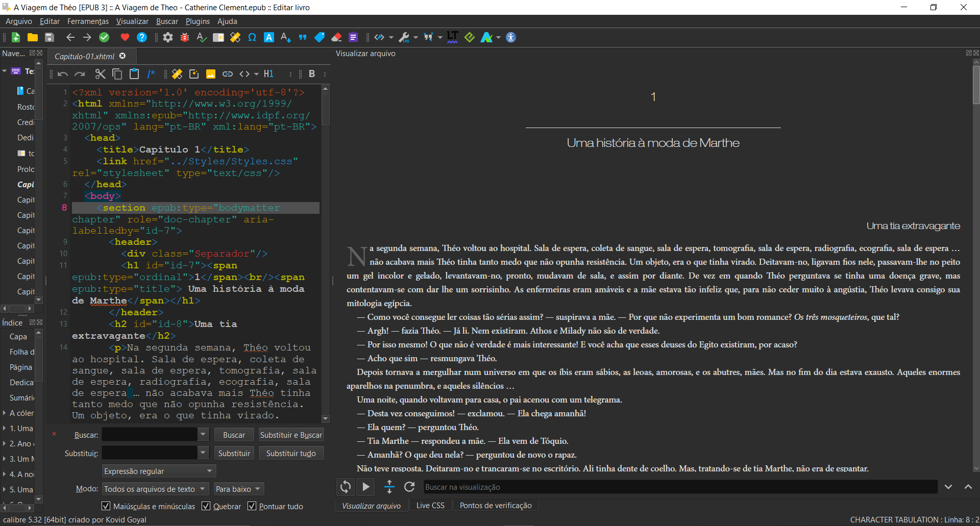Click the Buscar button
This screenshot has height=526, width=980.
tap(234, 435)
